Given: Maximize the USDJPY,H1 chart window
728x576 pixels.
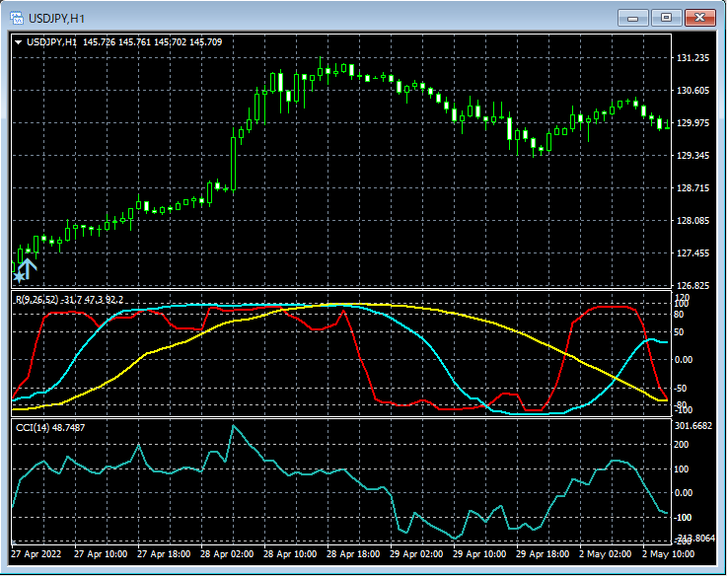Looking at the screenshot, I should [666, 18].
